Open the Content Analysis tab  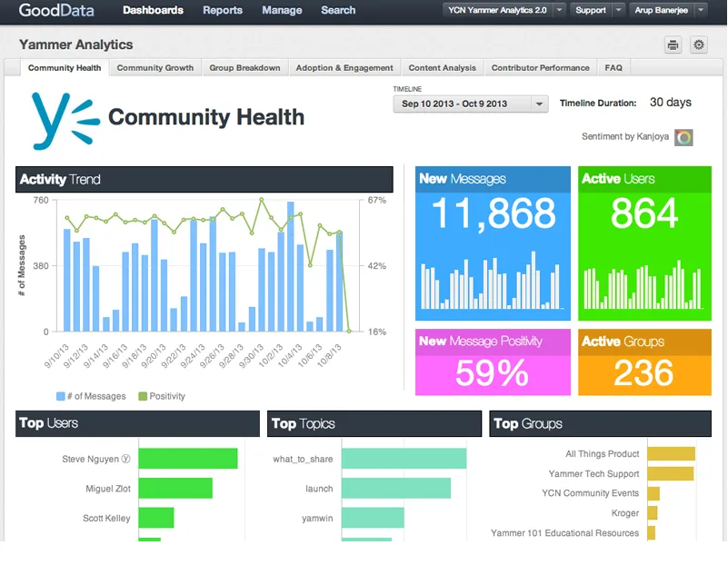442,68
